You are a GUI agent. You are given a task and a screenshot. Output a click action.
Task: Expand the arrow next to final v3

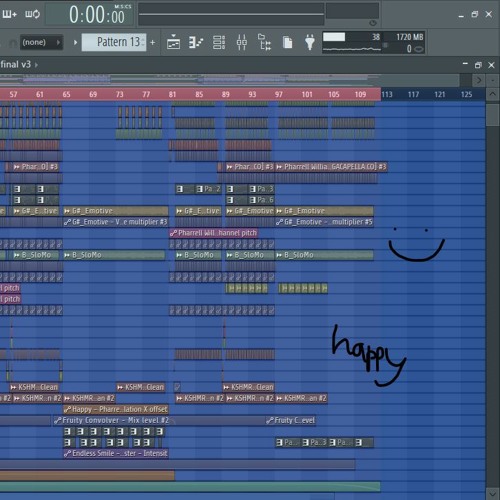click(x=36, y=65)
